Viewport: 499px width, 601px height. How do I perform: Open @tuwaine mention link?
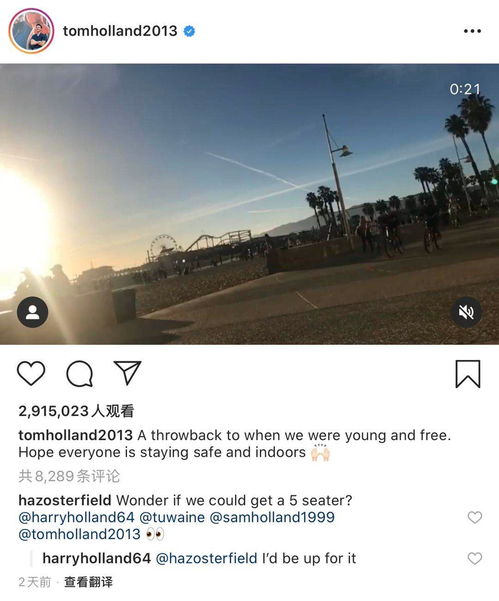[x=172, y=517]
